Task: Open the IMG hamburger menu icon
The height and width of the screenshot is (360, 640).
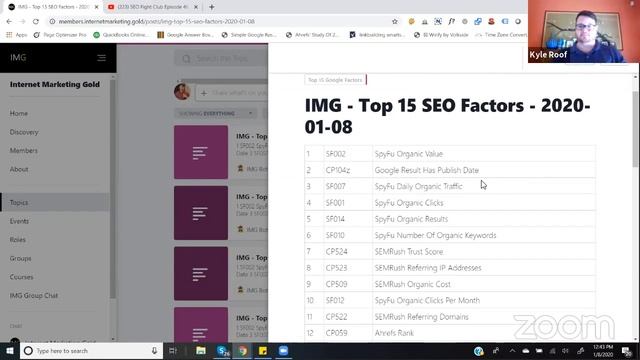Action: pyautogui.click(x=102, y=58)
